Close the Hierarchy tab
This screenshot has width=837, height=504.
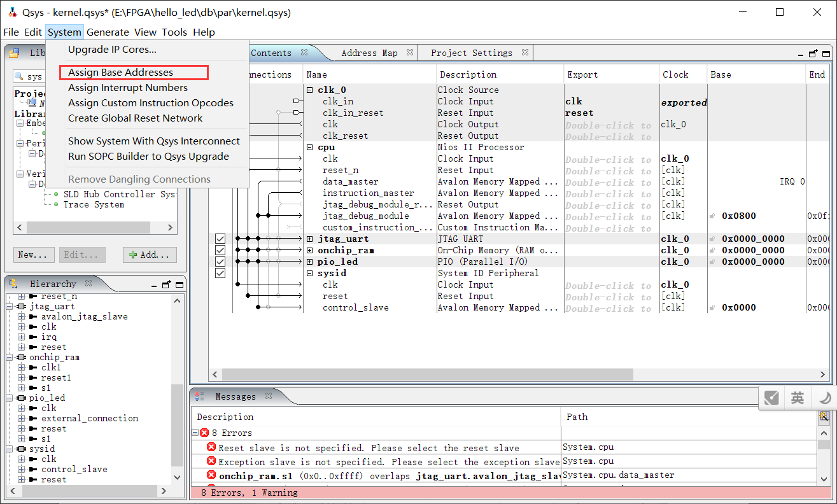(x=88, y=284)
